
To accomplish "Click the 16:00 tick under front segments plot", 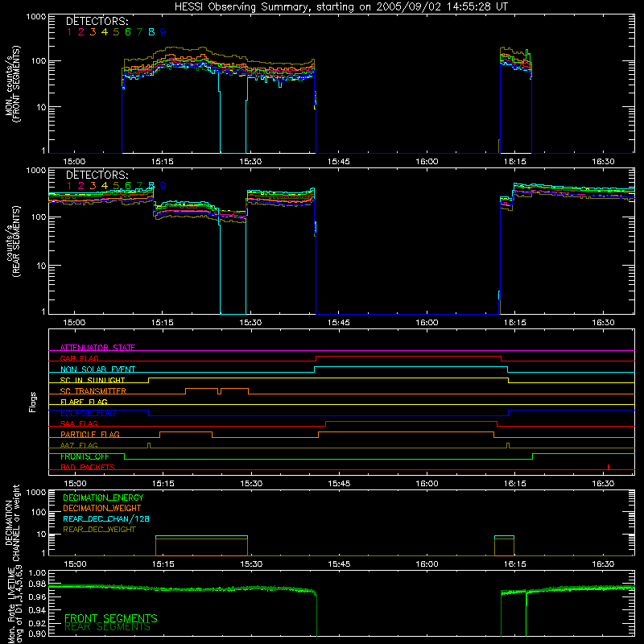I will [427, 162].
